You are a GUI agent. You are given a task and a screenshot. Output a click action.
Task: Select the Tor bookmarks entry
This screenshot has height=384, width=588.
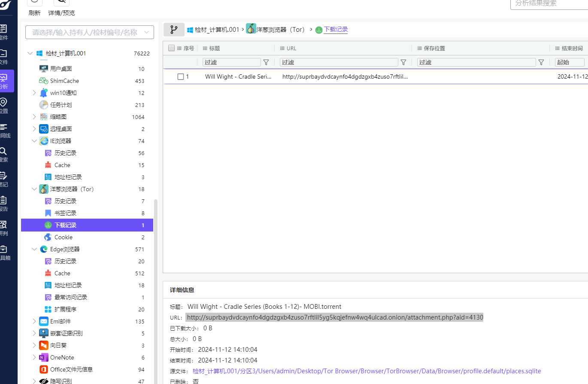click(65, 213)
